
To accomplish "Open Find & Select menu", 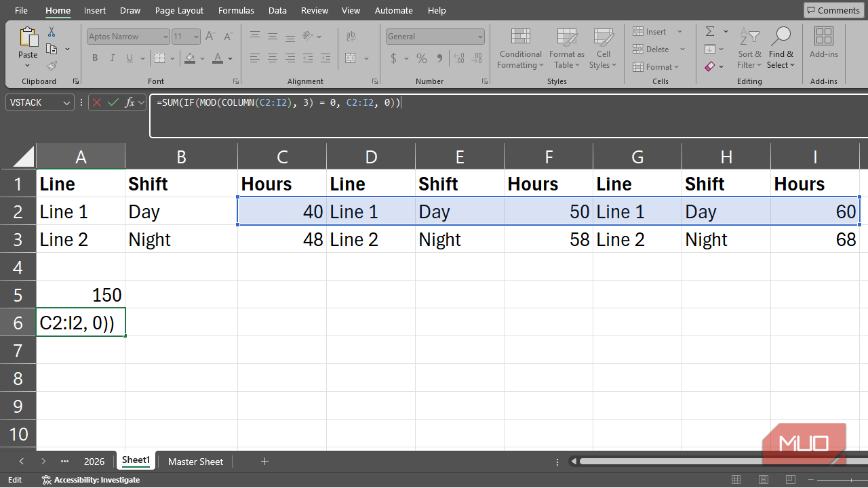I will 781,49.
